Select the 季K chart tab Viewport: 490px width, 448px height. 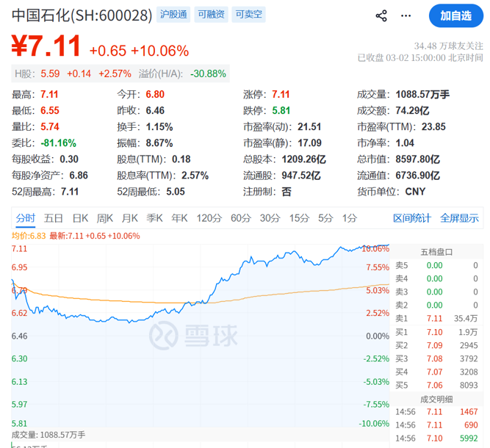(x=154, y=218)
